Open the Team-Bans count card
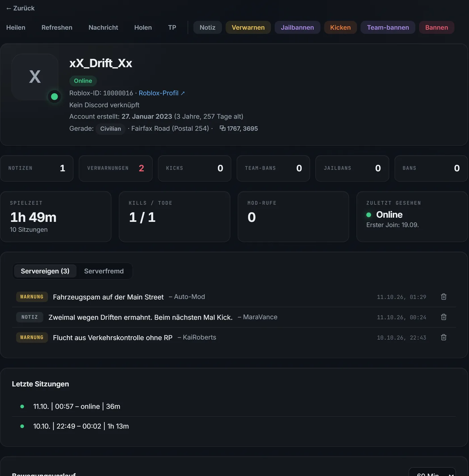 tap(273, 168)
